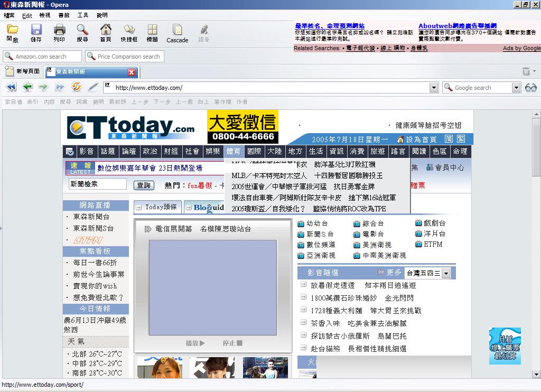The height and width of the screenshot is (392, 541).
Task: Open the 工具 (Tools) menu
Action: tap(83, 15)
